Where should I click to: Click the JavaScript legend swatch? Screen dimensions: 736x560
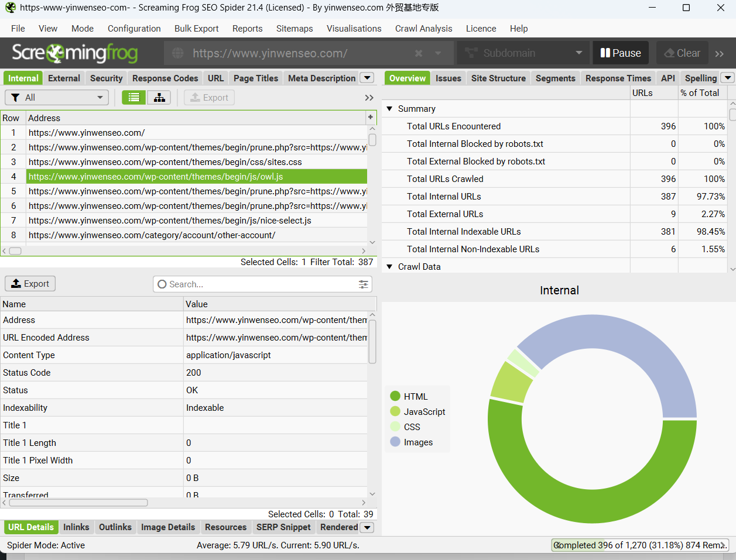click(x=395, y=411)
